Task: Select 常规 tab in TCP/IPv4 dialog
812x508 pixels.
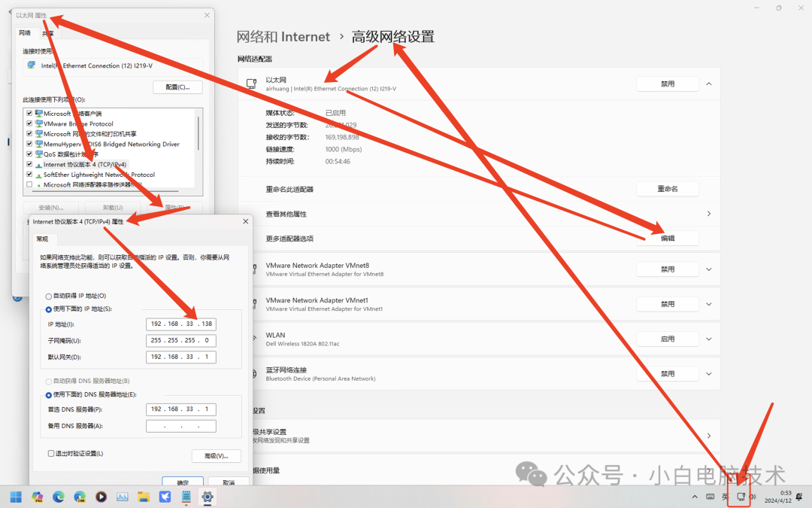Action: pos(42,239)
